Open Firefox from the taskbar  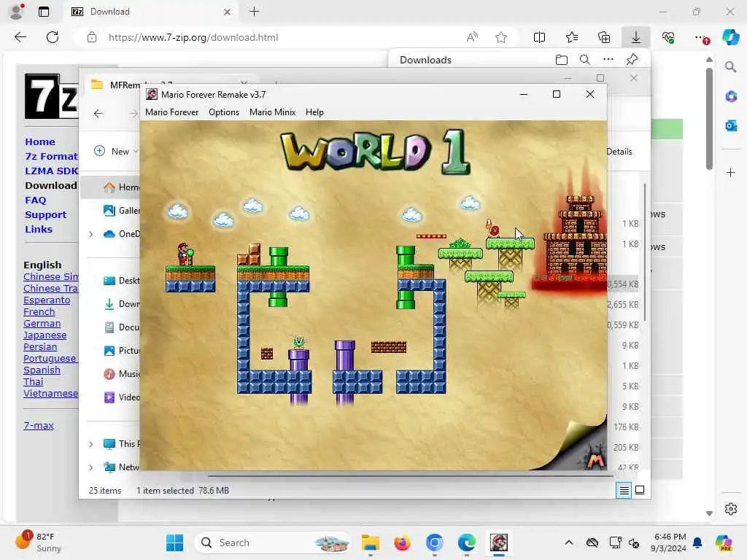[x=402, y=542]
